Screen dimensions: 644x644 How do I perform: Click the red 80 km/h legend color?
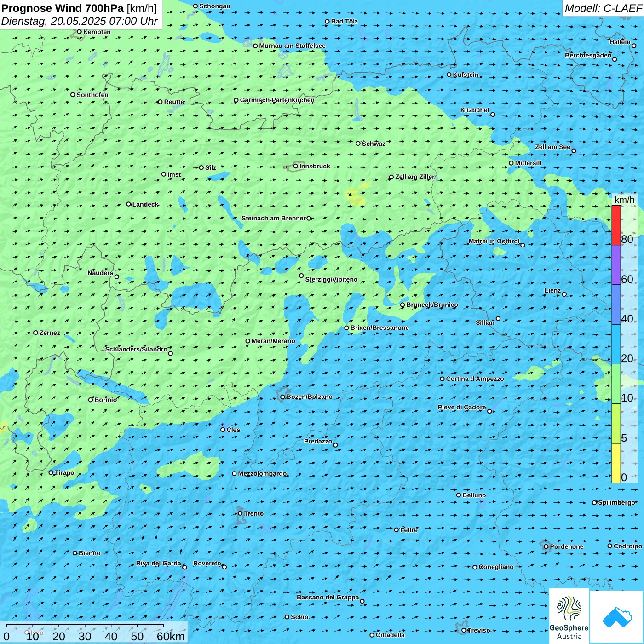616,225
